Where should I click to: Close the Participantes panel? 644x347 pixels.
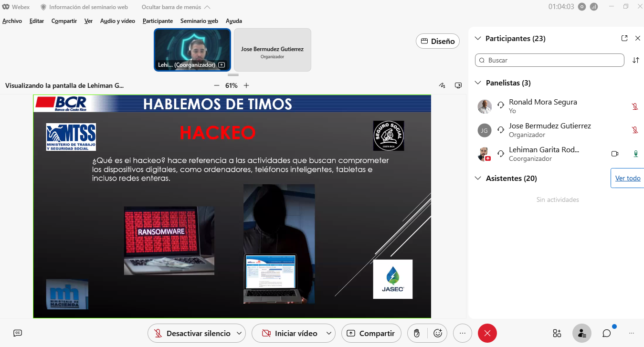638,38
